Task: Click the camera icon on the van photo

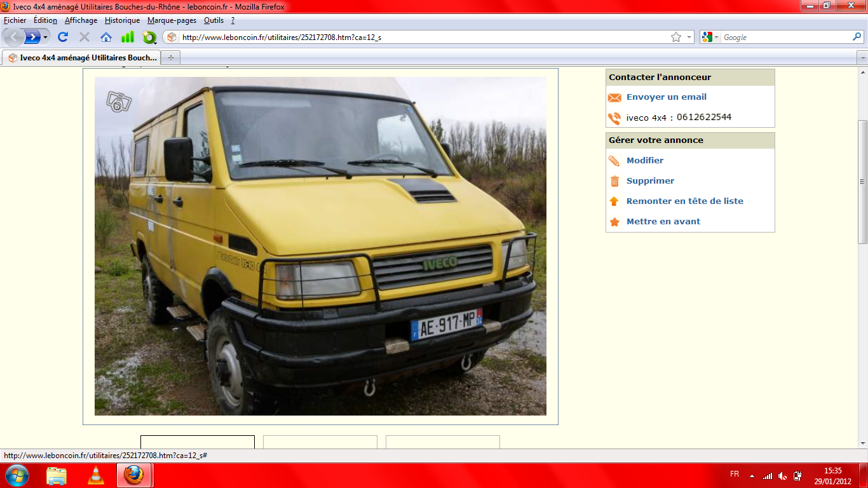Action: (x=118, y=102)
